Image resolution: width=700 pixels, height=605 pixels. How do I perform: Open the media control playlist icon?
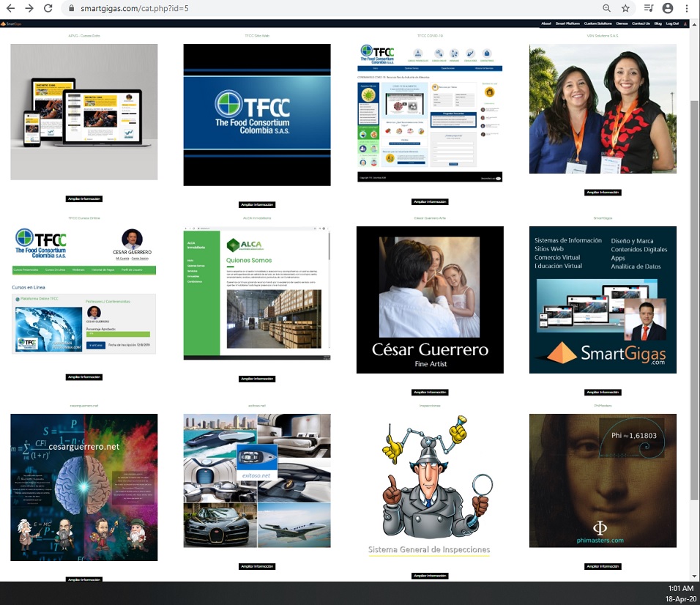[649, 8]
